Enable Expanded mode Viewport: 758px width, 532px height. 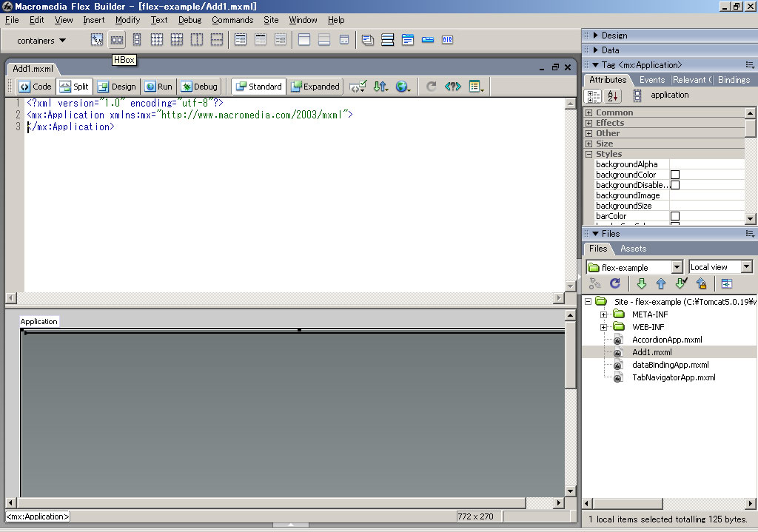pyautogui.click(x=315, y=87)
